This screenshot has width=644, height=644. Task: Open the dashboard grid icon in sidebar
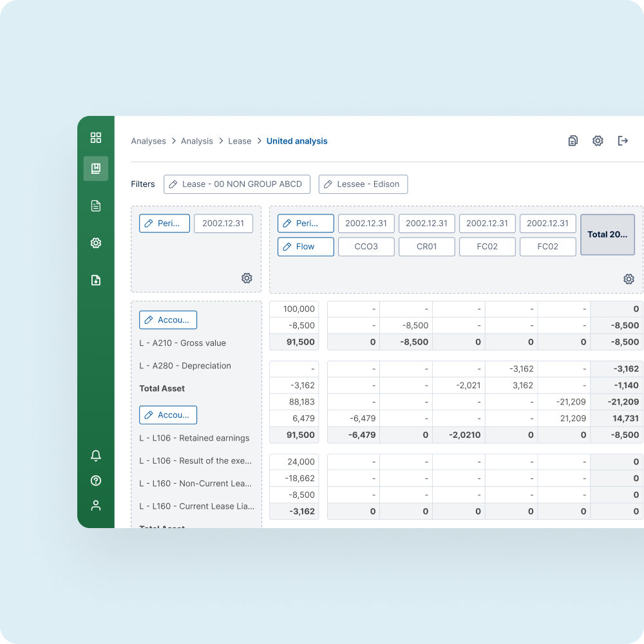point(96,137)
